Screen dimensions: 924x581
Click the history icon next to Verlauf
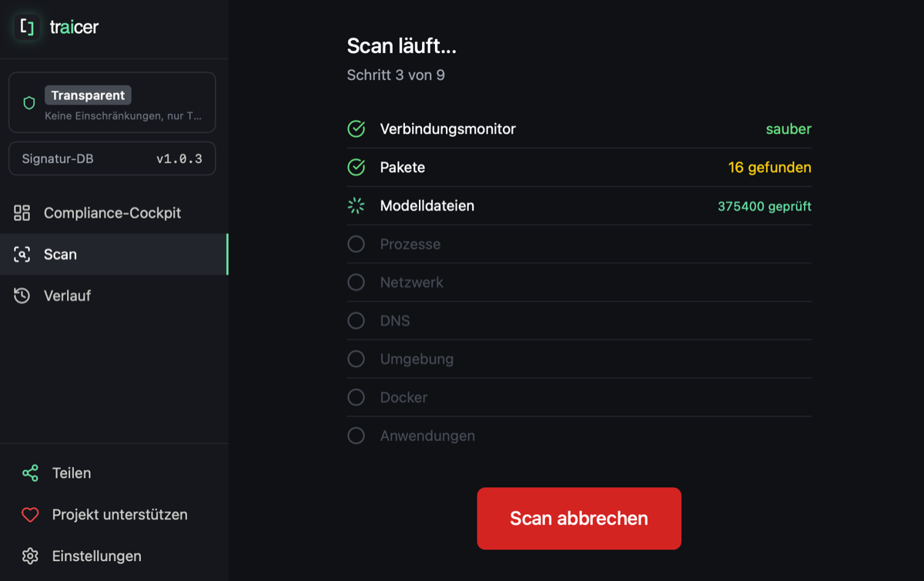coord(24,295)
